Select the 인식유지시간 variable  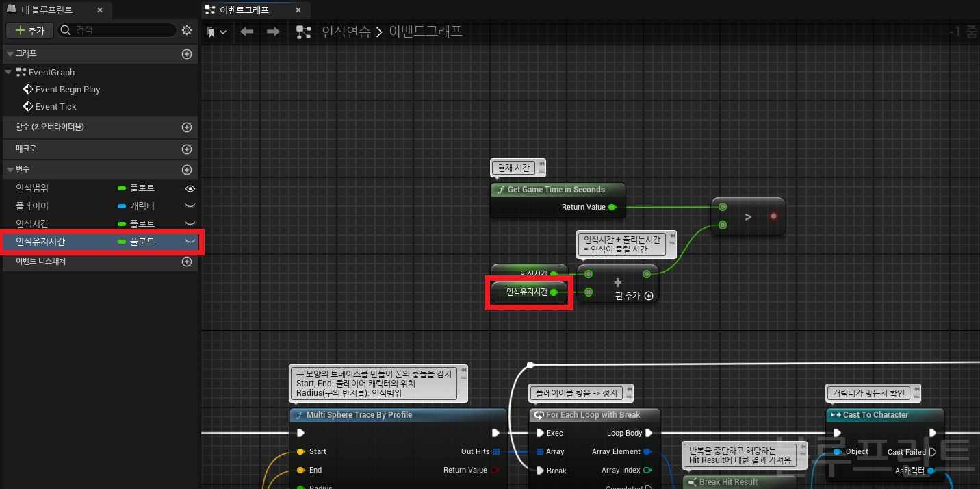click(x=40, y=241)
